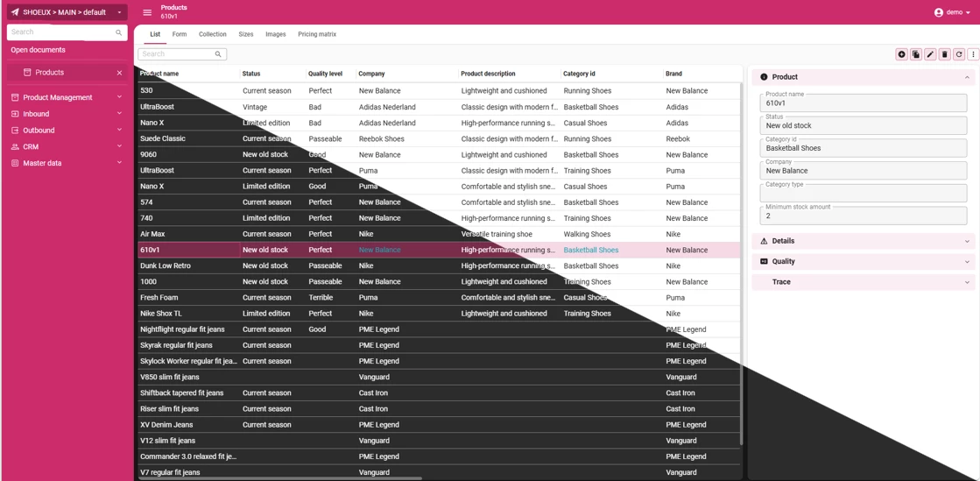Select the Fresh Foam row
Screen dimensions: 980x481
point(439,298)
